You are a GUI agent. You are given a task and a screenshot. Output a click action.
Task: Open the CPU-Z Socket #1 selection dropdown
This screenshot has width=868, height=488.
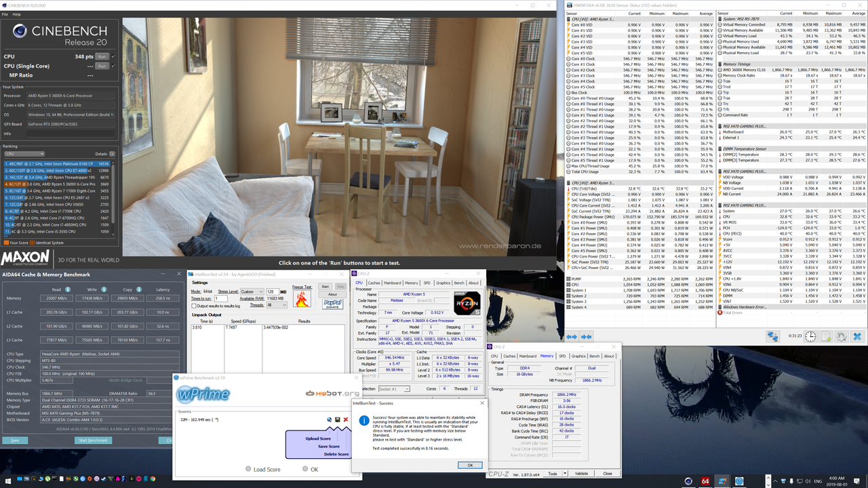(393, 388)
